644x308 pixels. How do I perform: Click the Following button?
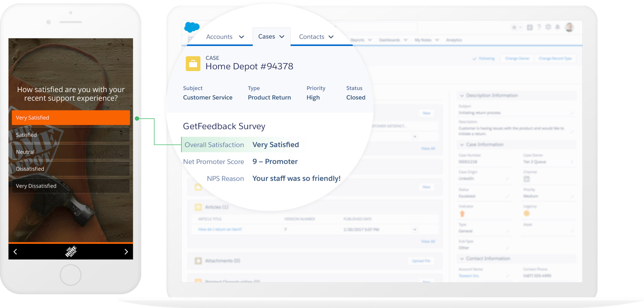pos(484,59)
